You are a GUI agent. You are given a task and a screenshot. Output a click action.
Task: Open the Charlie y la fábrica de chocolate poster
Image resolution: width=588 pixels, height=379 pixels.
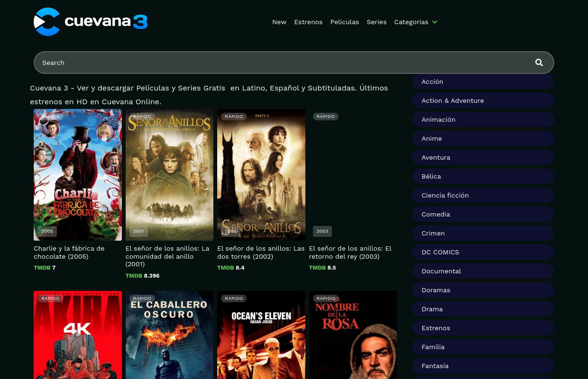coord(78,175)
